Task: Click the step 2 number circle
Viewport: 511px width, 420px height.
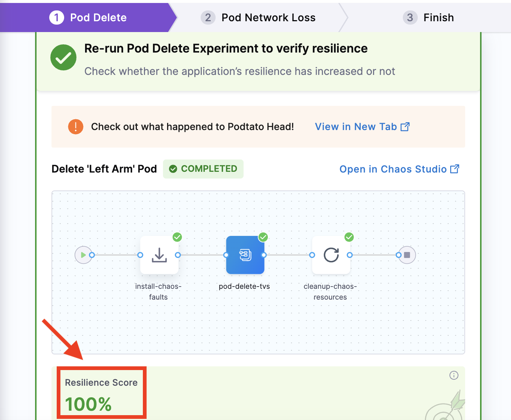Action: (x=208, y=18)
